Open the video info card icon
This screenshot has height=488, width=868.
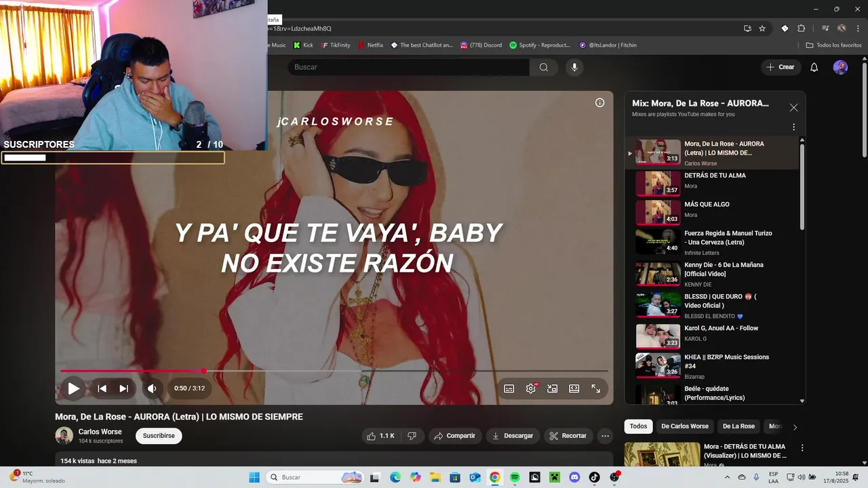[x=600, y=102]
